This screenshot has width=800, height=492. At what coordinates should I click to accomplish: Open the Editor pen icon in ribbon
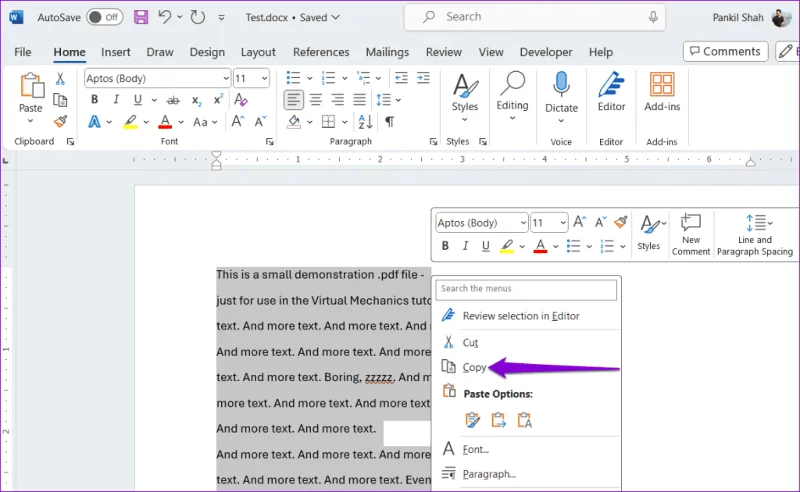coord(611,85)
